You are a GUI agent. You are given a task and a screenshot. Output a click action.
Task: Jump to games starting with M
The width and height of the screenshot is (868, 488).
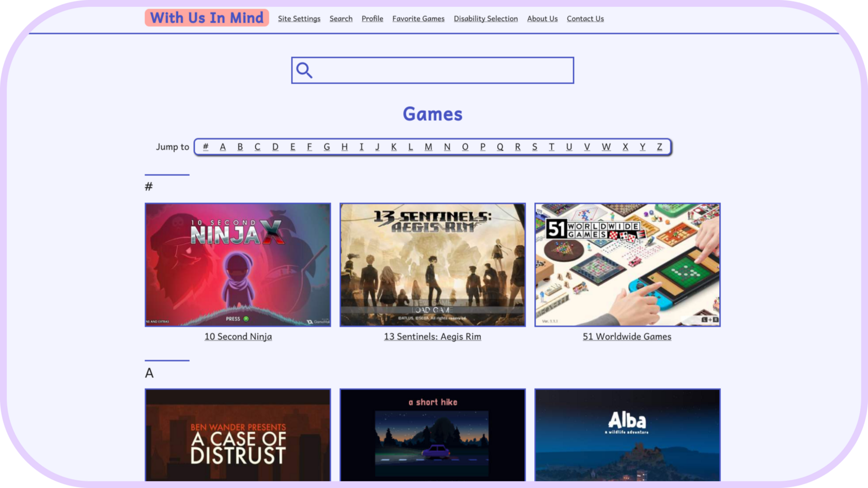point(428,147)
